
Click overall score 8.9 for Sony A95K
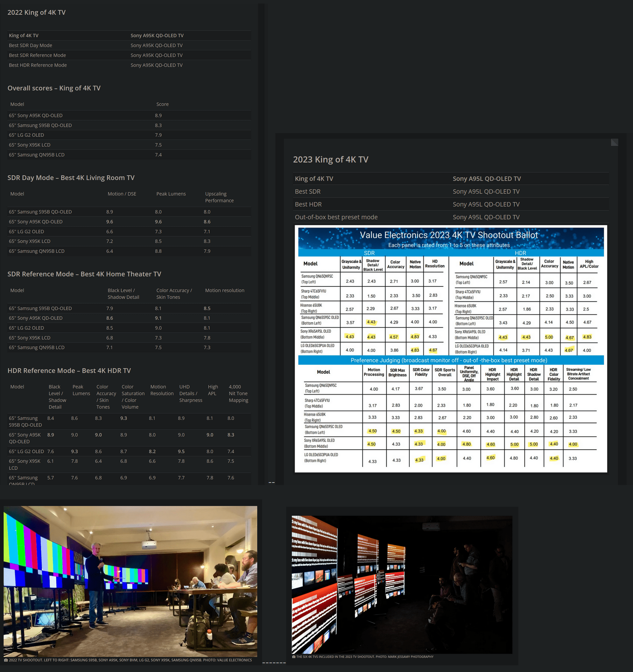pyautogui.click(x=159, y=116)
